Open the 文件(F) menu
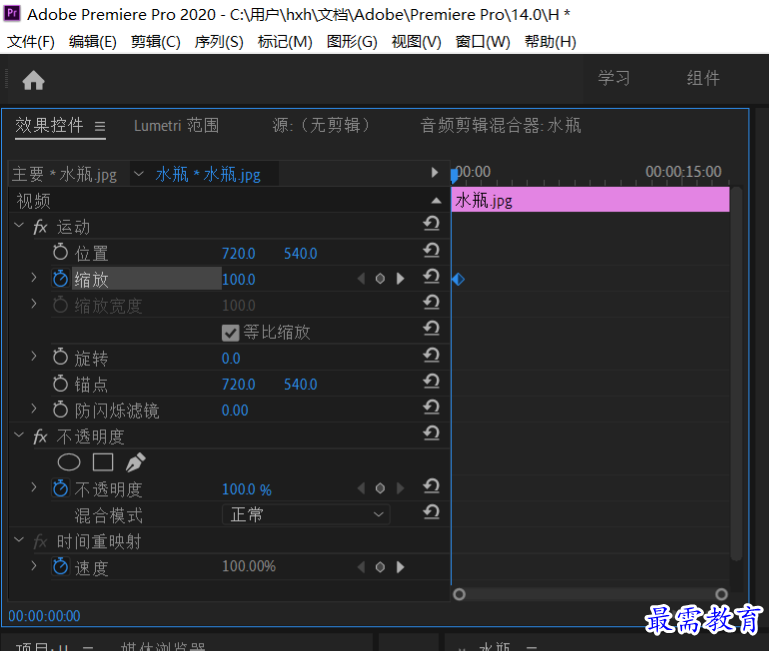769x651 pixels. coord(31,42)
